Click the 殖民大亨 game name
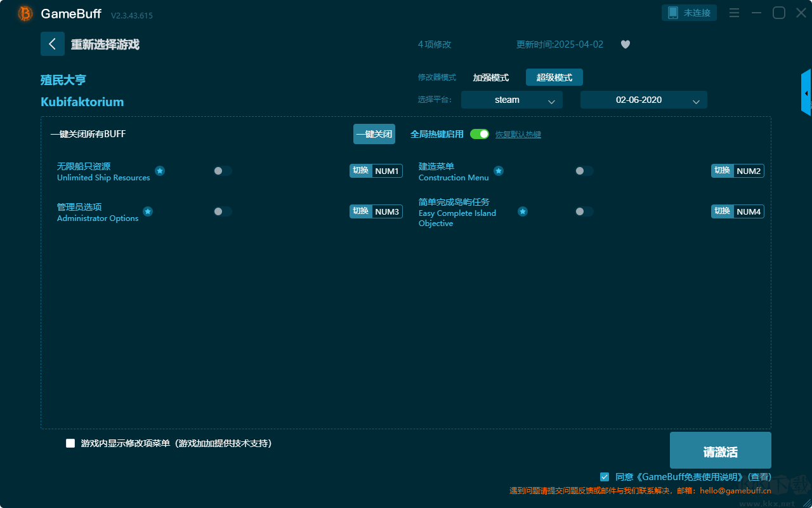The width and height of the screenshot is (812, 508). pos(63,80)
